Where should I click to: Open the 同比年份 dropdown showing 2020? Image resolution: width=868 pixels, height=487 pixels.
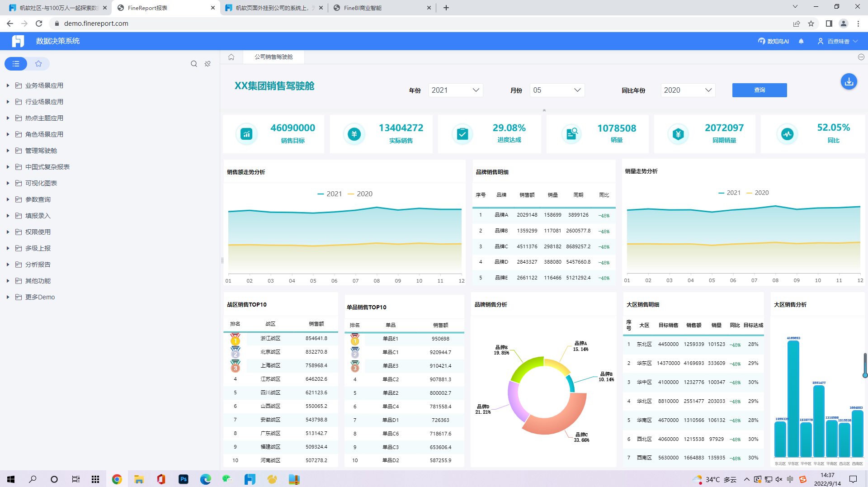coord(688,90)
